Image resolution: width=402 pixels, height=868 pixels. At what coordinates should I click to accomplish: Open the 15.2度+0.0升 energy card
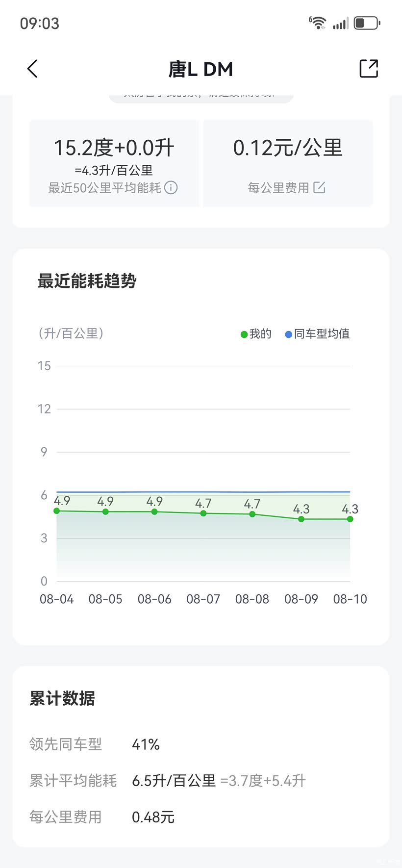click(x=114, y=163)
